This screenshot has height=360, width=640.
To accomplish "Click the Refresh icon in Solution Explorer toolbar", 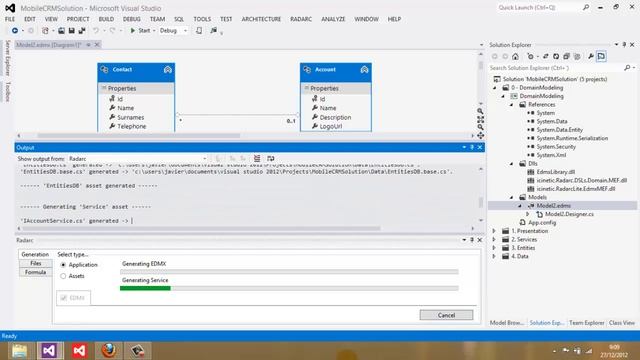I will (x=556, y=56).
